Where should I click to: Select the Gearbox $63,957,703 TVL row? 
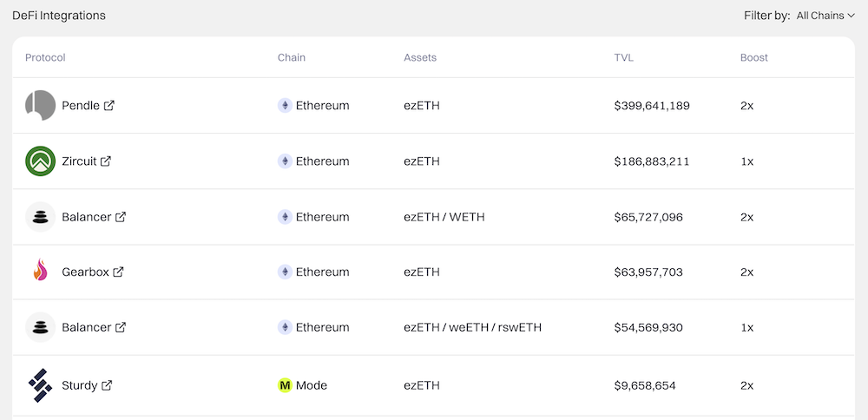[x=648, y=272]
